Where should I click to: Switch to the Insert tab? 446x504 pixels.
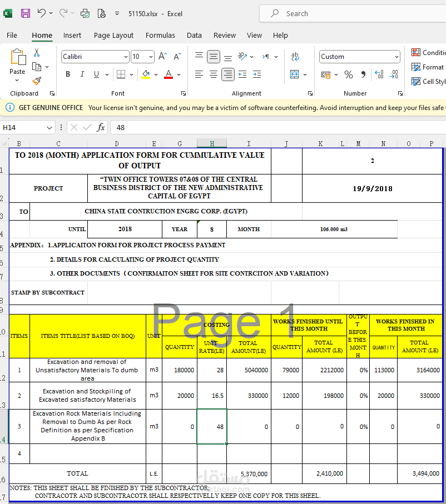point(72,36)
